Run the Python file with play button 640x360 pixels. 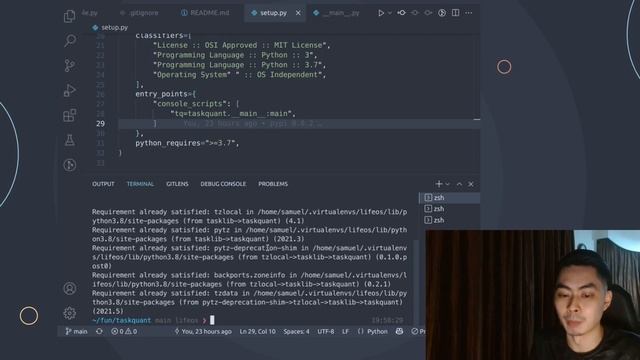tap(380, 13)
